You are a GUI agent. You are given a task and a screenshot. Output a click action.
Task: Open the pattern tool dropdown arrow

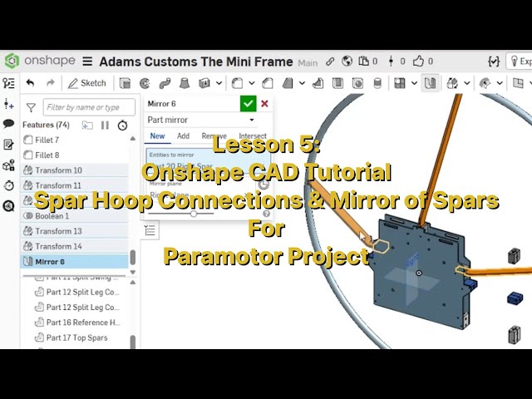(x=414, y=83)
